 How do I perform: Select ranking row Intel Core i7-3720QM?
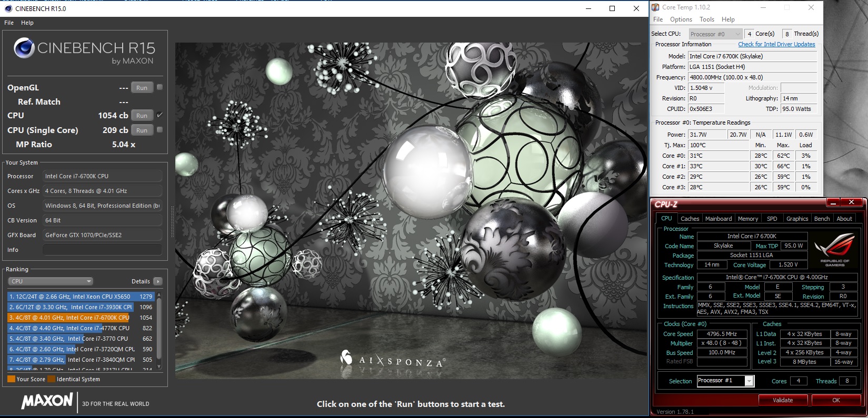(81, 349)
